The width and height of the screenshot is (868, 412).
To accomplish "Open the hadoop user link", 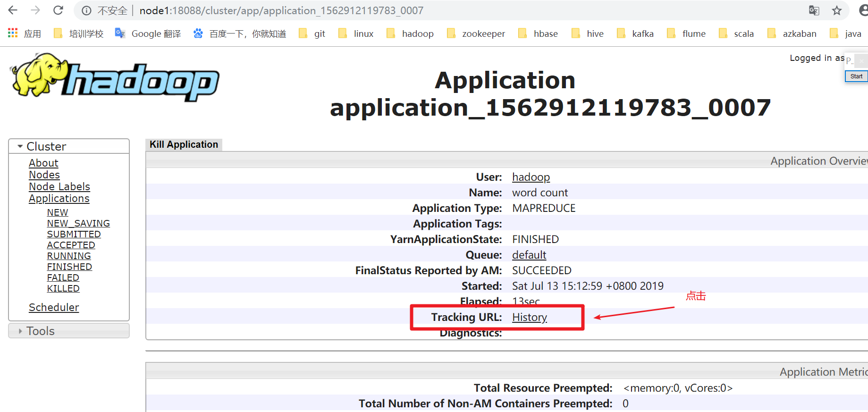I will (x=531, y=177).
